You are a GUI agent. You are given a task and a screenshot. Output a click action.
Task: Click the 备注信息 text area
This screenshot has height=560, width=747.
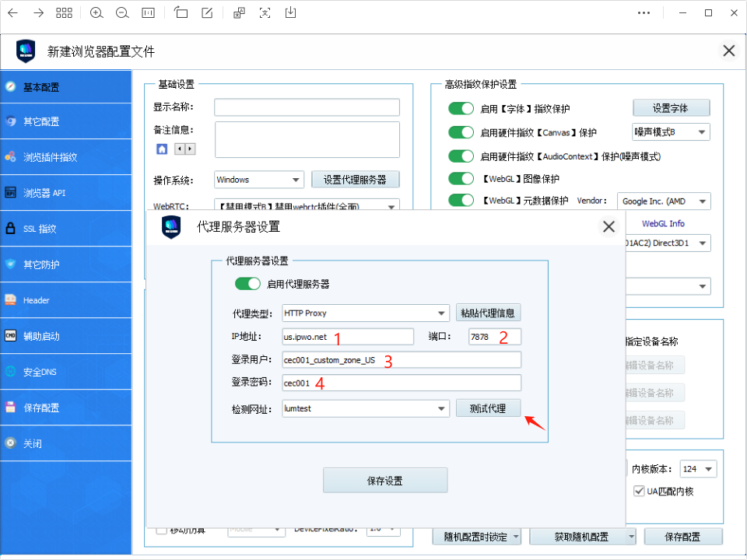[x=307, y=139]
